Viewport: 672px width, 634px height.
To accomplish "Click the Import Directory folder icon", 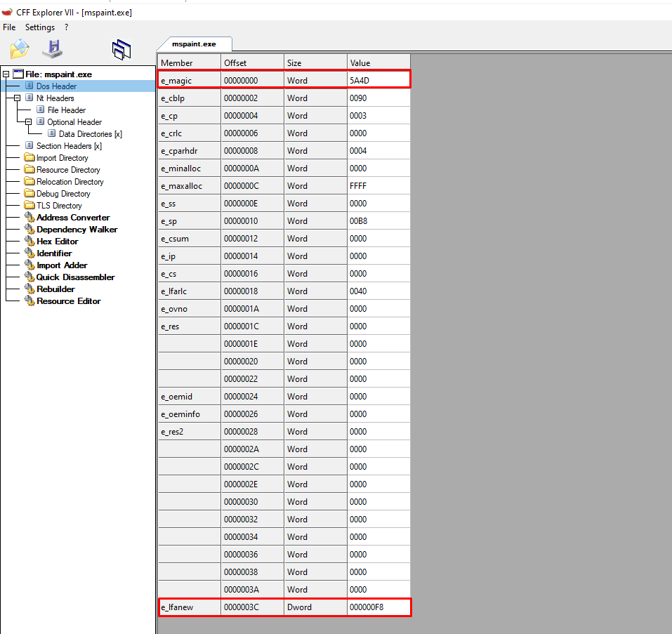I will (29, 157).
